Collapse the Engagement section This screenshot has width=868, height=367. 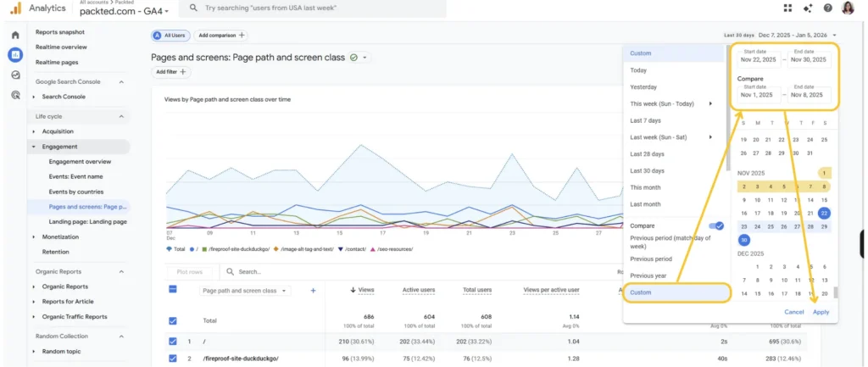pyautogui.click(x=34, y=147)
